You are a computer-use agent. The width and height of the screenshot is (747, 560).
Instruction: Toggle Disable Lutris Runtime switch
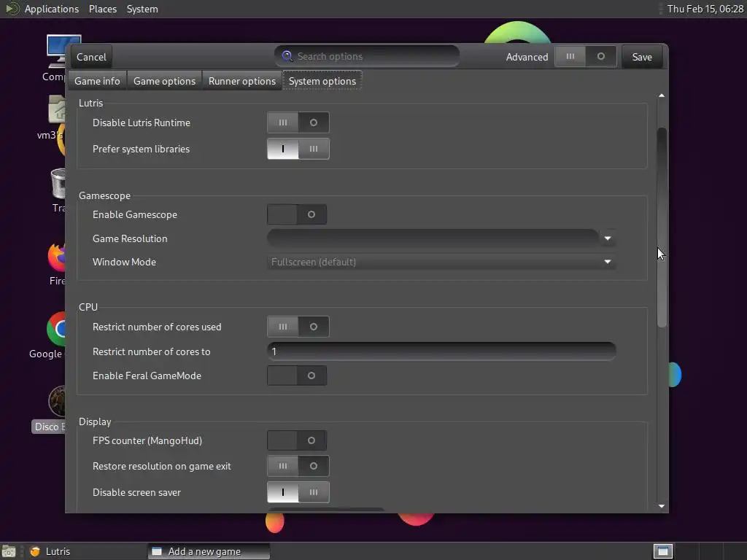pos(298,122)
